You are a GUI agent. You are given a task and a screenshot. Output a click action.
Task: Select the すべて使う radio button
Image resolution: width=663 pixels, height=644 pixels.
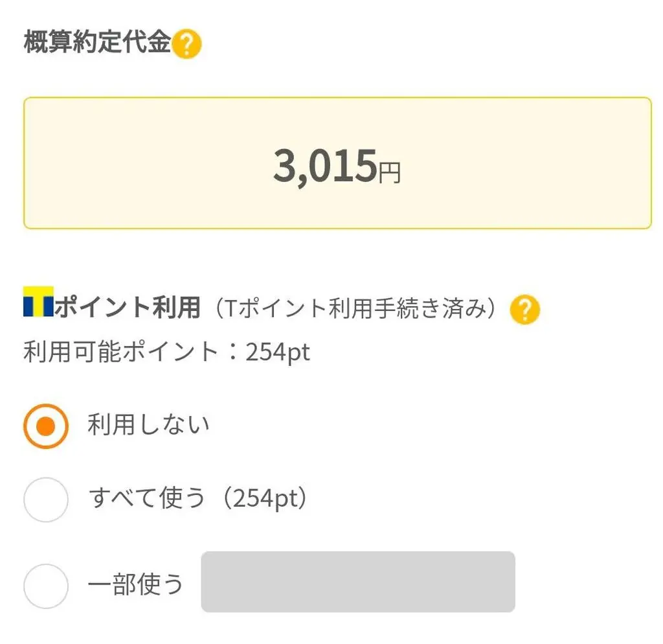[x=46, y=500]
